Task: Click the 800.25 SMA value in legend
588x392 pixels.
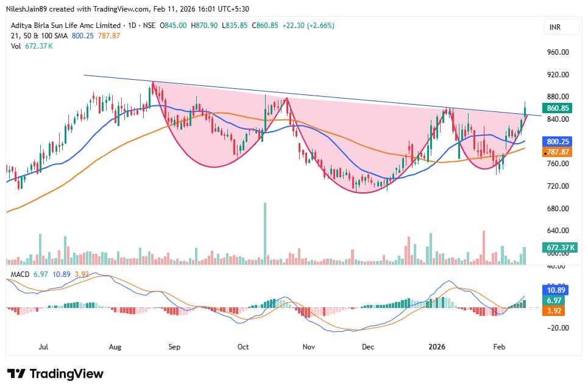Action: tap(82, 35)
